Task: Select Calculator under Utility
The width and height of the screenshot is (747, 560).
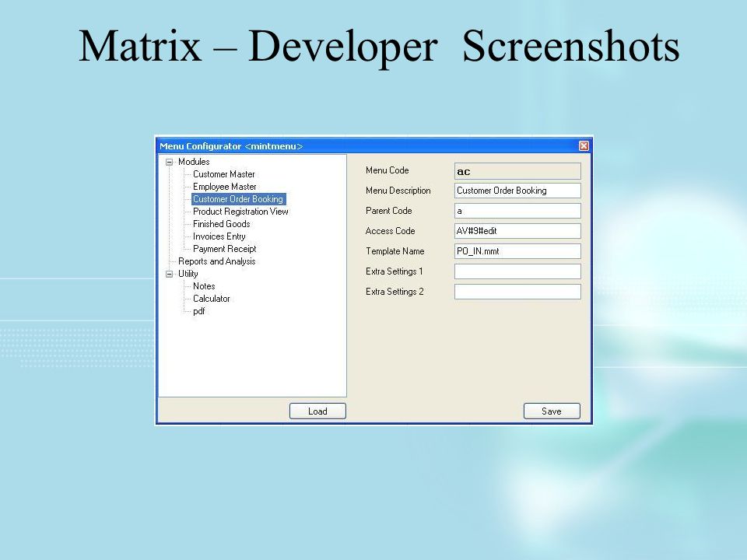Action: coord(211,299)
